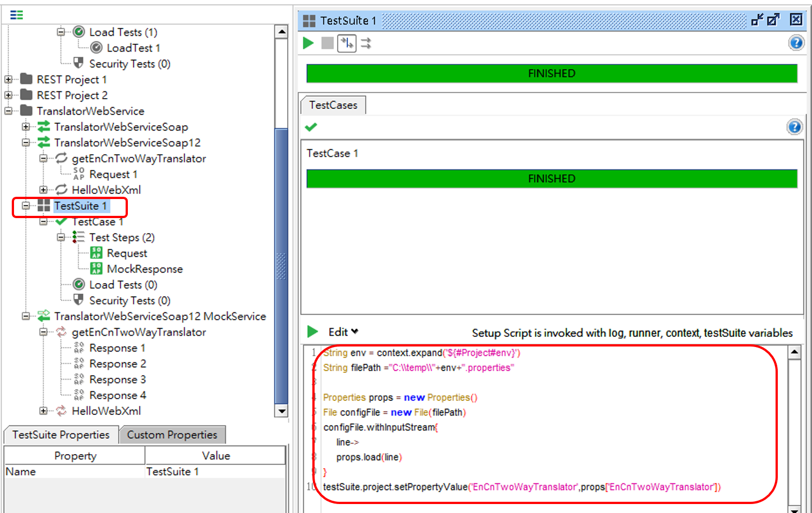
Task: Switch to Custom Properties tab
Action: pos(172,435)
